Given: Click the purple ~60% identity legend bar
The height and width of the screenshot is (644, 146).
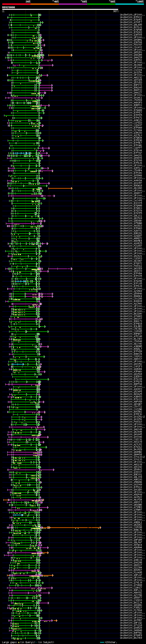Looking at the screenshot, I should coord(73,4).
